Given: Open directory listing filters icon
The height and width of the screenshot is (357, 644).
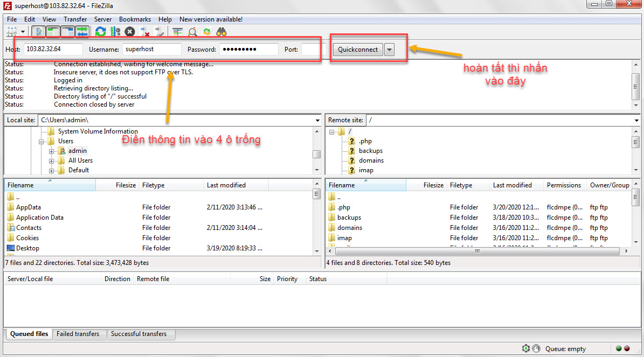Looking at the screenshot, I should tap(178, 32).
